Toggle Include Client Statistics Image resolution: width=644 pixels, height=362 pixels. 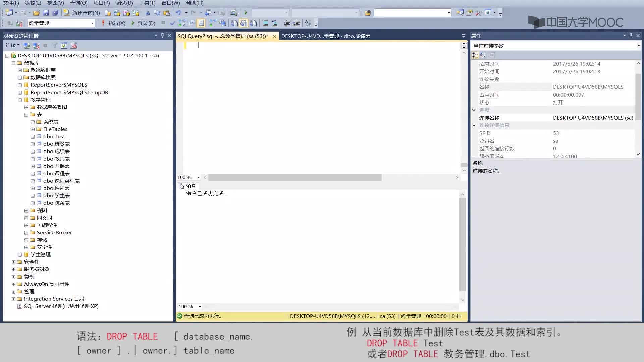point(222,23)
